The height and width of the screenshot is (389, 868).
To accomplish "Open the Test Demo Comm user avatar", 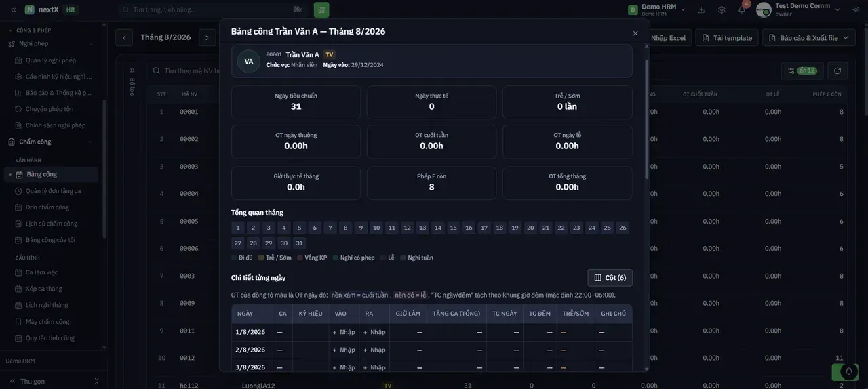I will tap(764, 9).
